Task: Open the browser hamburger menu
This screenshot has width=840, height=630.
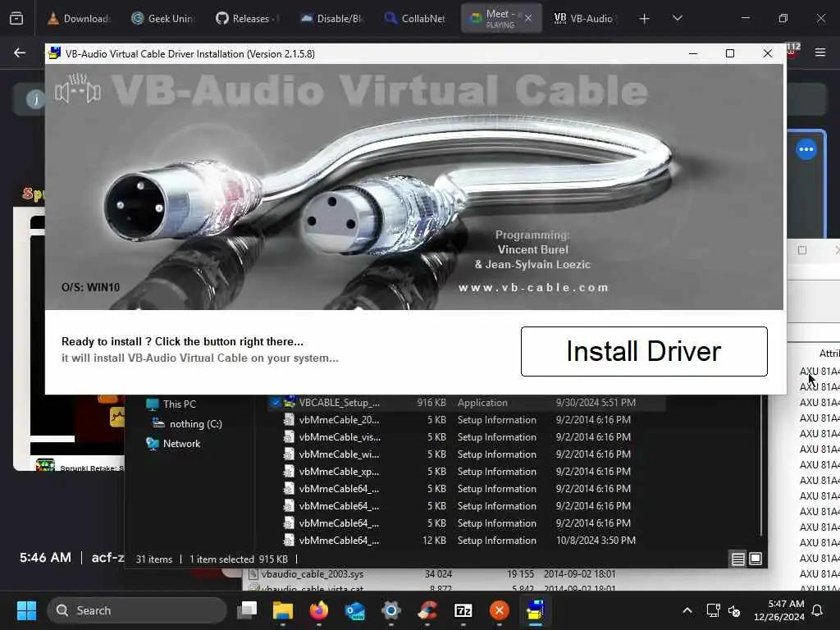Action: click(820, 52)
